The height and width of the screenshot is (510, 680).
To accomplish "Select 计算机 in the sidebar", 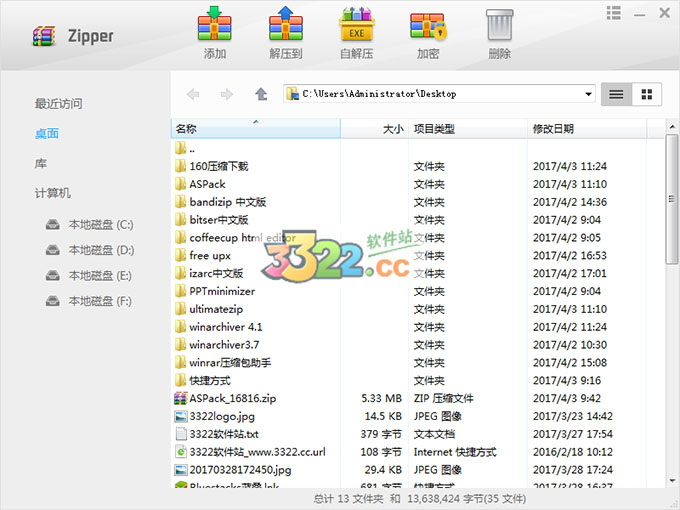I will 52,193.
